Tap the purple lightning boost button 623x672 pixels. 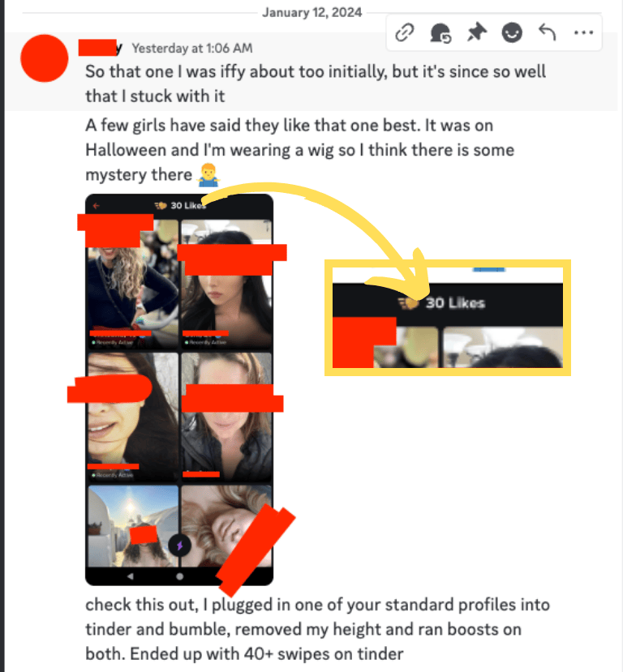[179, 546]
